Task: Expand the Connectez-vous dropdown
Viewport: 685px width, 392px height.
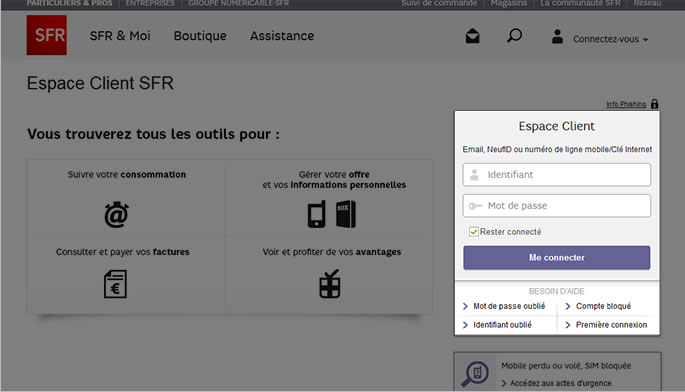Action: [610, 39]
